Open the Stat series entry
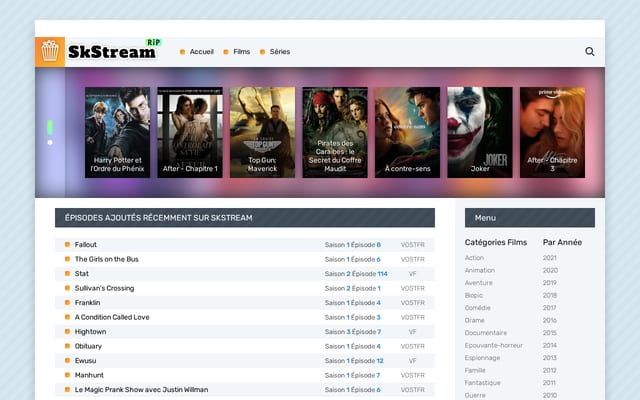The height and width of the screenshot is (400, 640). click(x=82, y=273)
